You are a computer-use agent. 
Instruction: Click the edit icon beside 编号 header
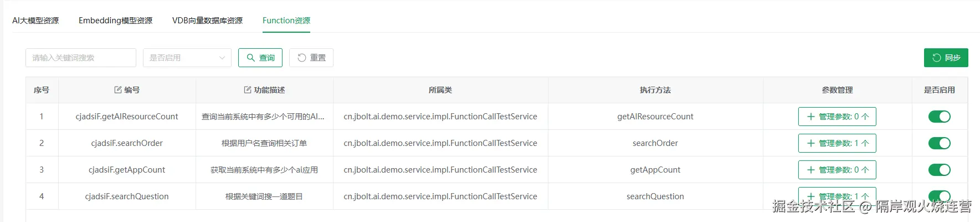118,90
